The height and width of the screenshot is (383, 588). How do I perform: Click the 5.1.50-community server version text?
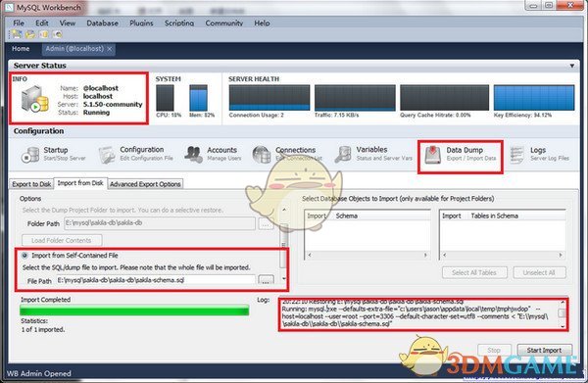[x=113, y=104]
